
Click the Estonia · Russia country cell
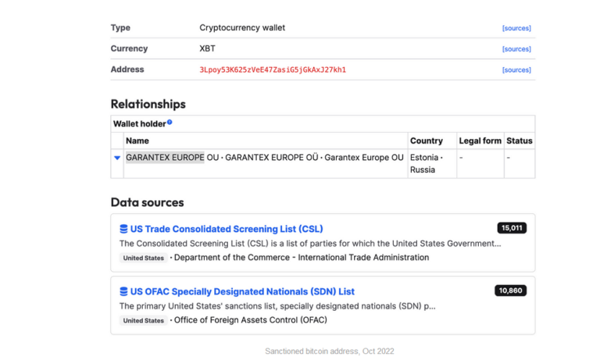click(x=427, y=163)
